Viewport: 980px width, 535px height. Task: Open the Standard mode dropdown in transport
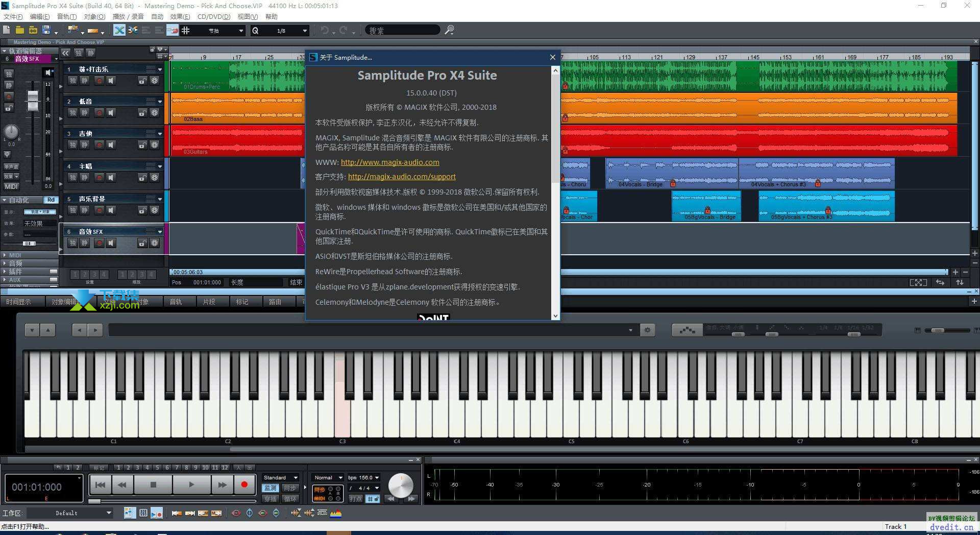tap(280, 477)
